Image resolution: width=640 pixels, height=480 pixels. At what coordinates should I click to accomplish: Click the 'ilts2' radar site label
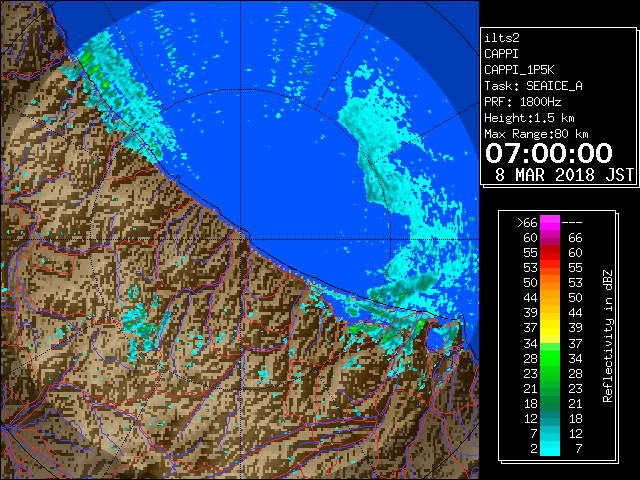coord(502,38)
